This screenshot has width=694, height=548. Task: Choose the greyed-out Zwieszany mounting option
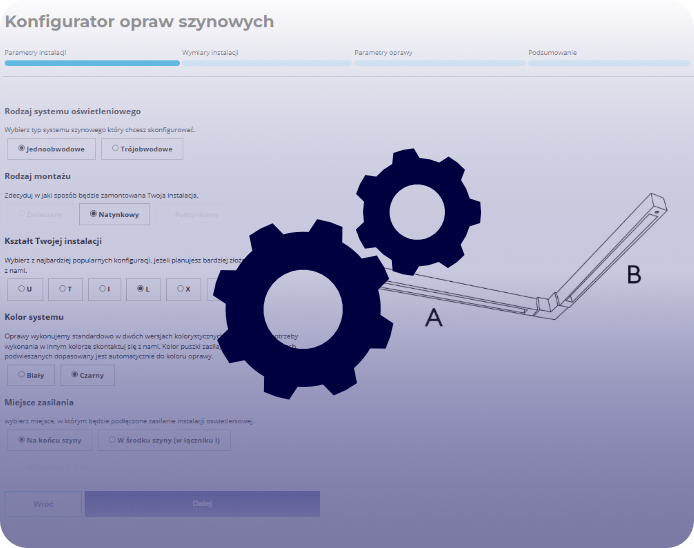coord(40,214)
